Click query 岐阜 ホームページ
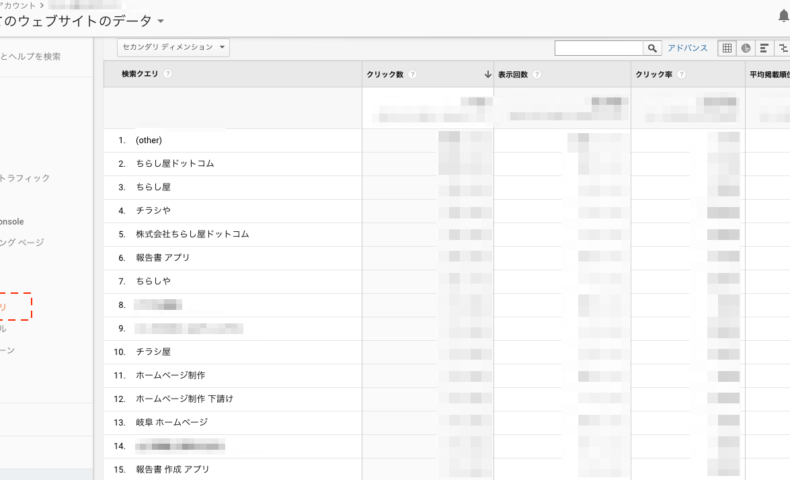Screen dimensions: 790x480 tap(172, 422)
